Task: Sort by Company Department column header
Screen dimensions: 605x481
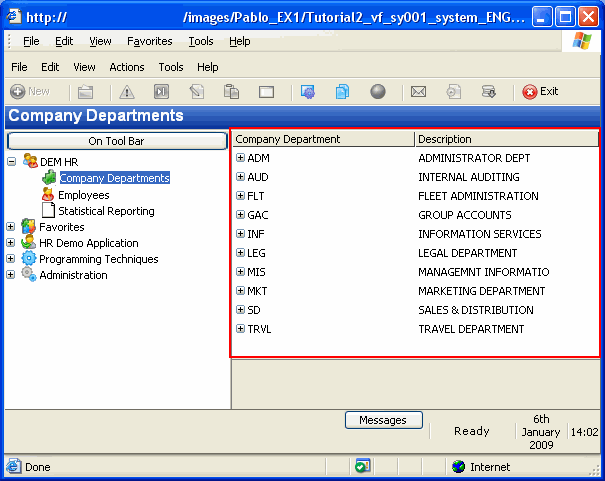Action: (x=323, y=139)
